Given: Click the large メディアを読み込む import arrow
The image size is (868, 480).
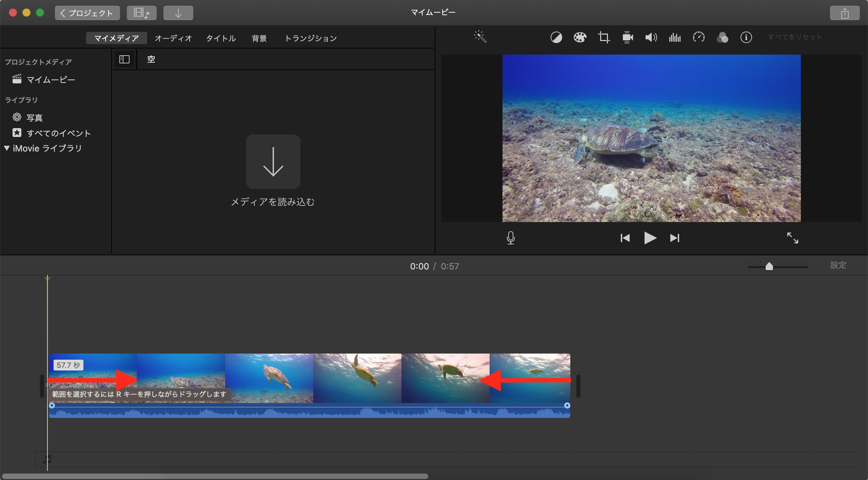Looking at the screenshot, I should click(273, 162).
